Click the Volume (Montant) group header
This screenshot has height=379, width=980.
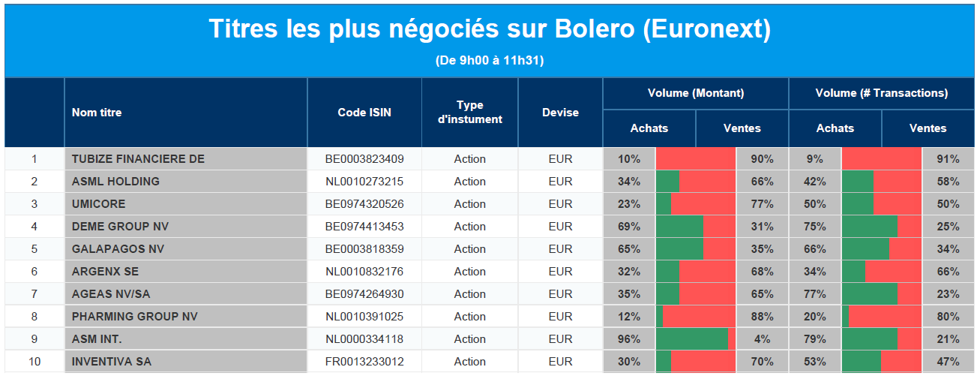(x=696, y=93)
